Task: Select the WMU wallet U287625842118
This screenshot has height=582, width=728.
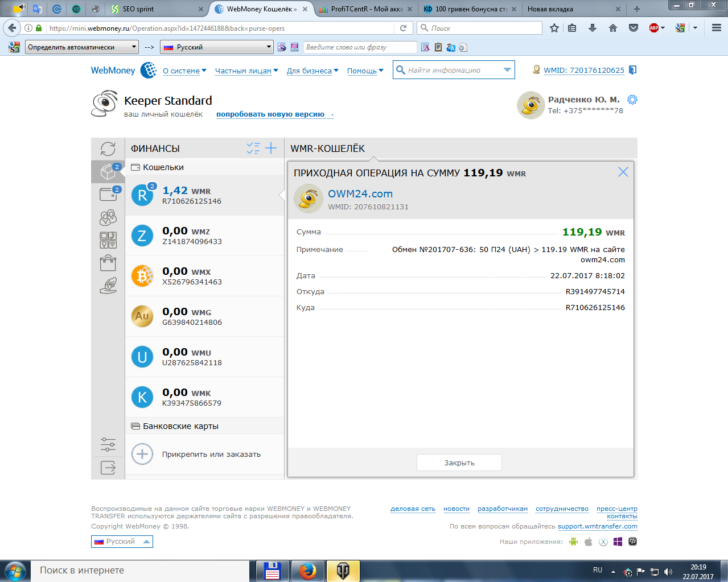Action: click(204, 357)
